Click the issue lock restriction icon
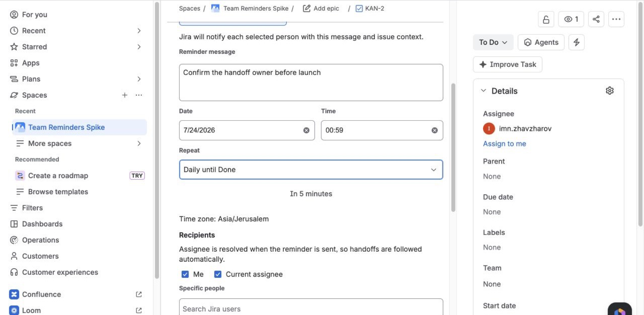 coord(546,19)
